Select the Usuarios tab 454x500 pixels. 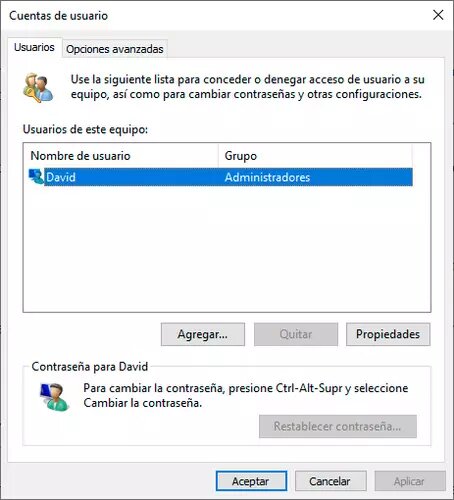pyautogui.click(x=34, y=47)
